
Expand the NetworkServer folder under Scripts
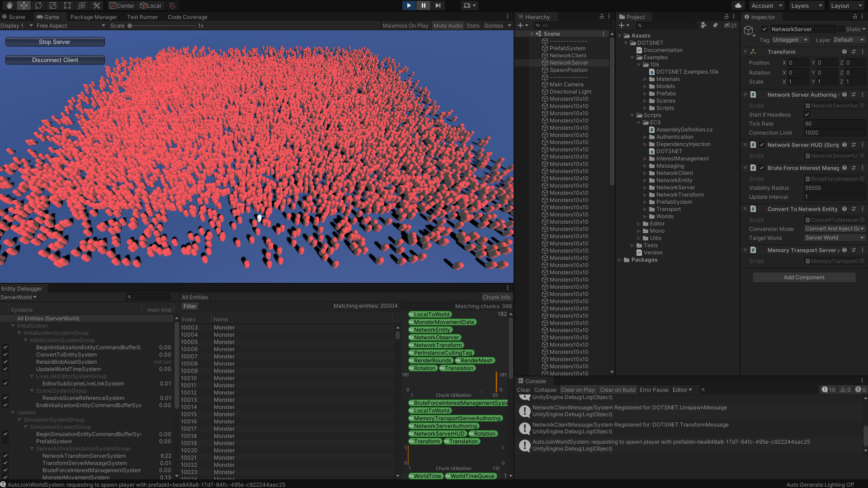[x=645, y=188]
